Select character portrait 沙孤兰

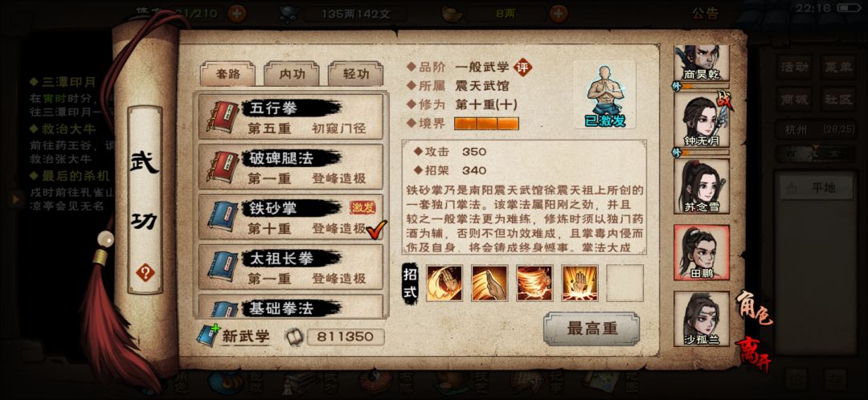coord(702,319)
